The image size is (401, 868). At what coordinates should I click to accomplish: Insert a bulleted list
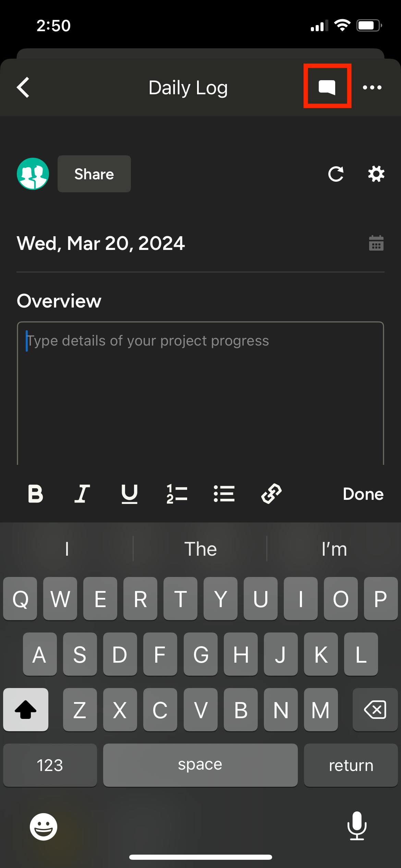point(224,494)
